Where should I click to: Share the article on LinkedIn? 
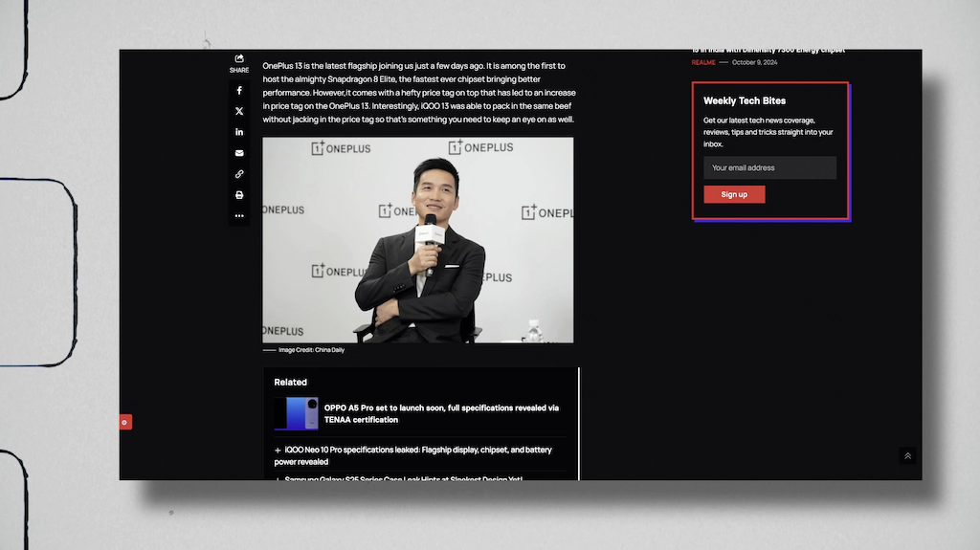click(239, 132)
